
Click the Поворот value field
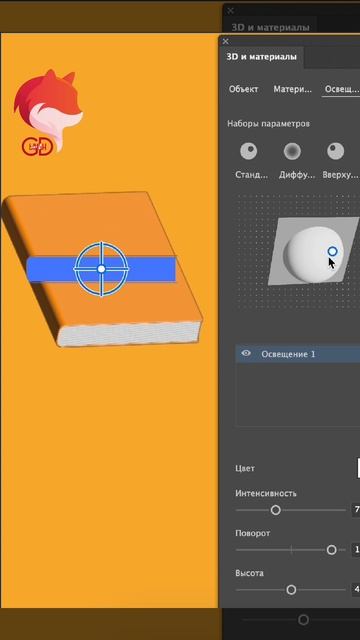pos(356,549)
